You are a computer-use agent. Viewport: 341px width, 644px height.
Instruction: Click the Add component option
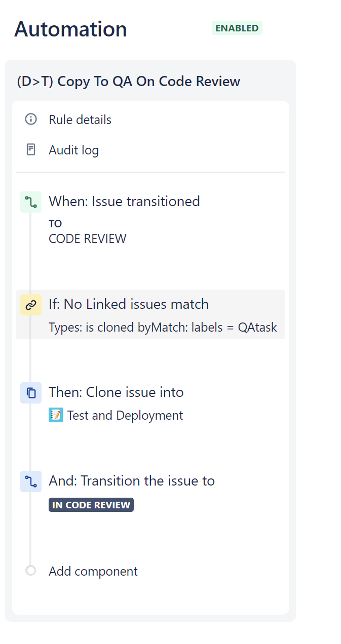click(93, 571)
